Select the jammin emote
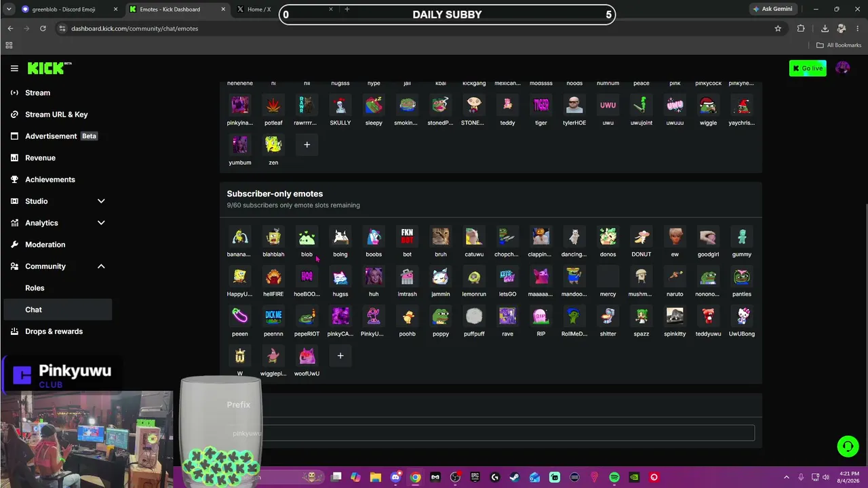This screenshot has width=868, height=488. click(441, 277)
